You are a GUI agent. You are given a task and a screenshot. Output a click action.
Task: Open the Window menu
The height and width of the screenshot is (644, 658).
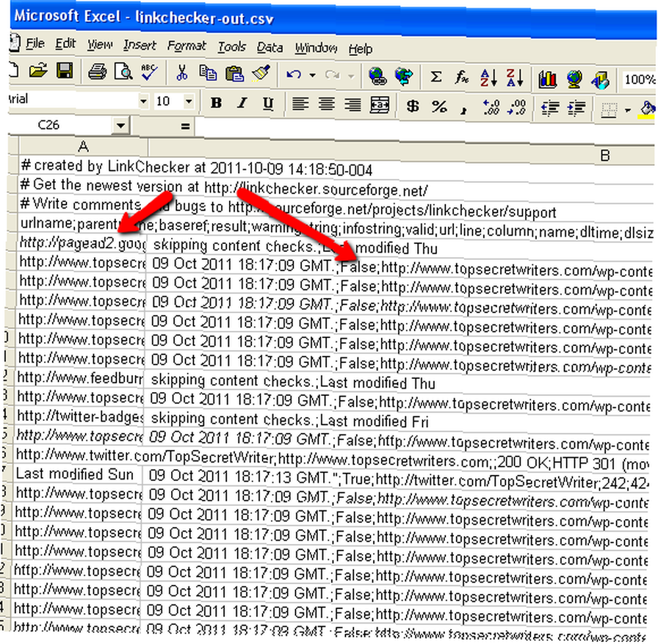316,48
